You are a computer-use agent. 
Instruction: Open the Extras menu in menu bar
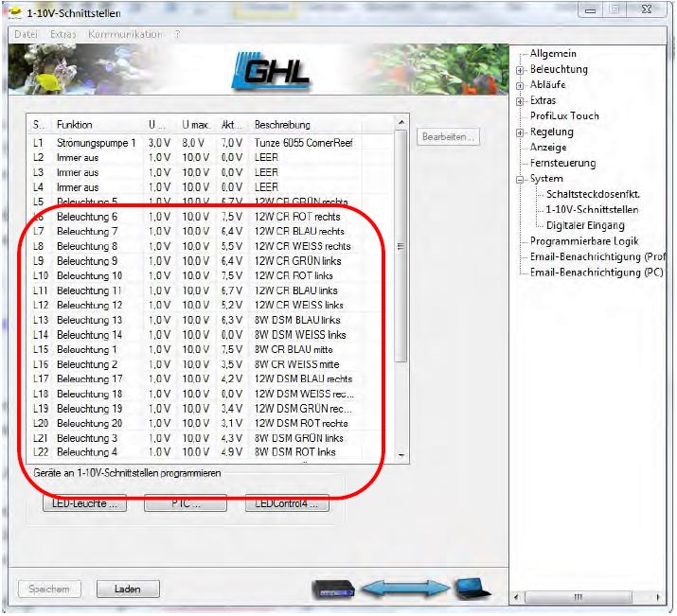tap(59, 35)
